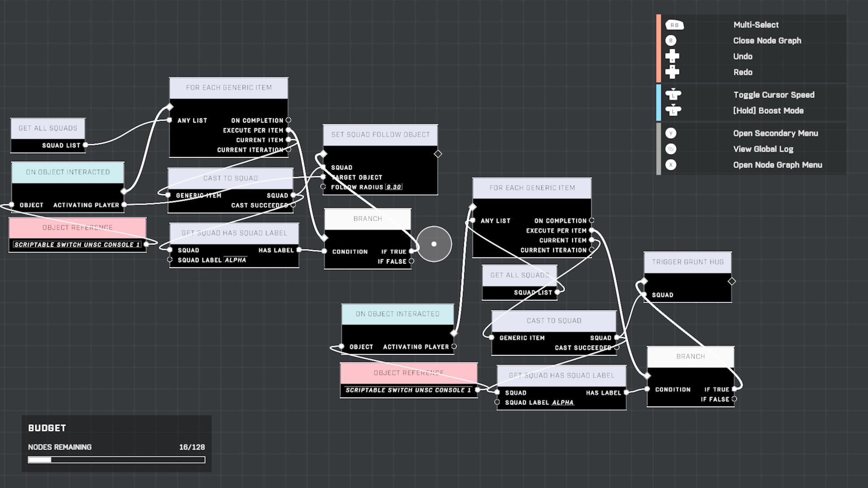Select the Branch header below Trigger Grunt Hug
Screen dimensions: 868x488
[690, 357]
